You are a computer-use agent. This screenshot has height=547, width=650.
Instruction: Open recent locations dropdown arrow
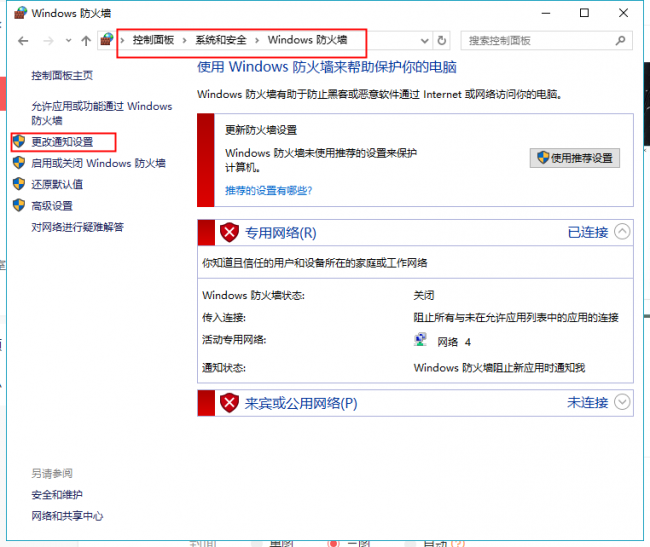(68, 41)
